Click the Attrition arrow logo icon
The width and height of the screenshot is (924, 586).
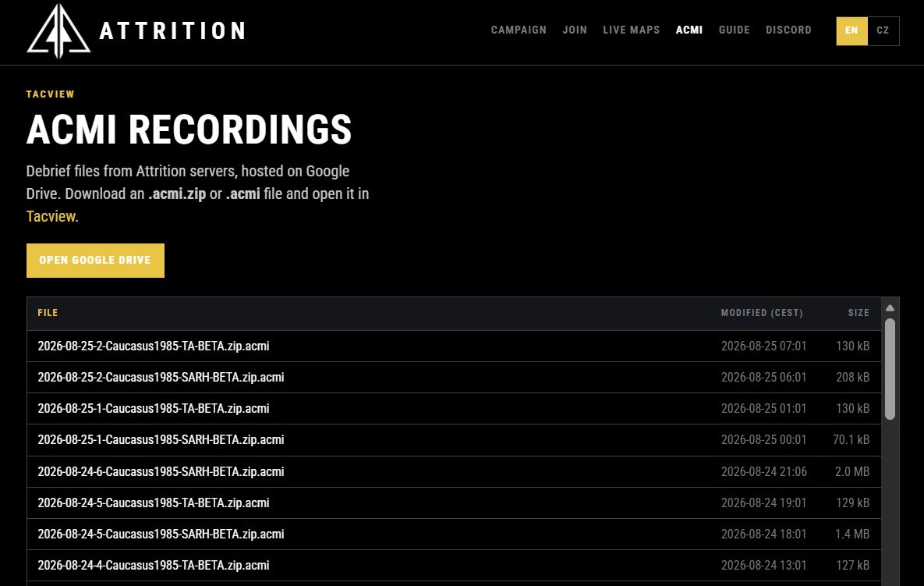pos(58,30)
